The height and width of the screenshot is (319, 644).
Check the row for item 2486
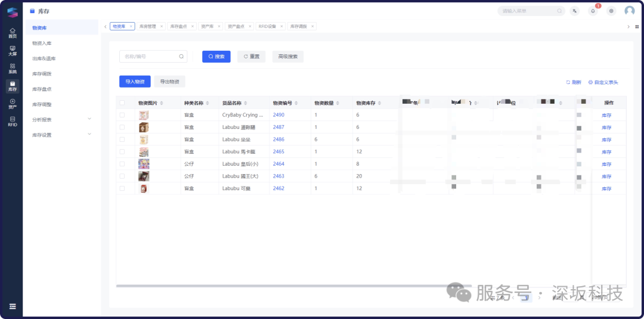pyautogui.click(x=122, y=140)
